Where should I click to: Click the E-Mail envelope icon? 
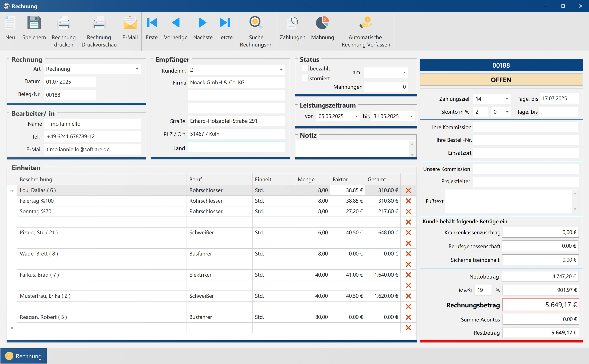click(130, 23)
